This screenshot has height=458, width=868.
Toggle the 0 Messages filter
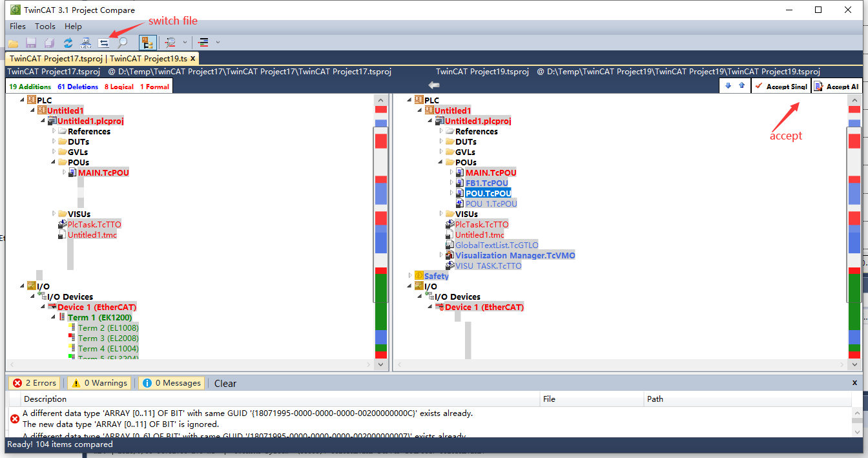pos(172,383)
